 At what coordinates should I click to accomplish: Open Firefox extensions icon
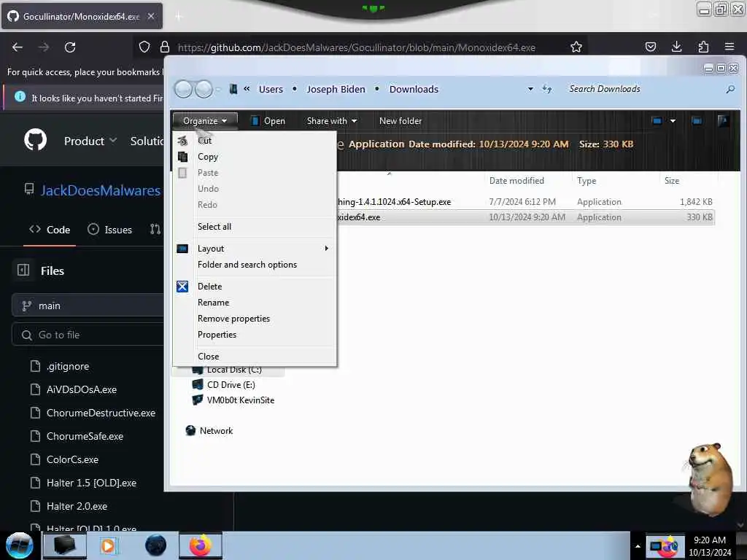tap(703, 47)
